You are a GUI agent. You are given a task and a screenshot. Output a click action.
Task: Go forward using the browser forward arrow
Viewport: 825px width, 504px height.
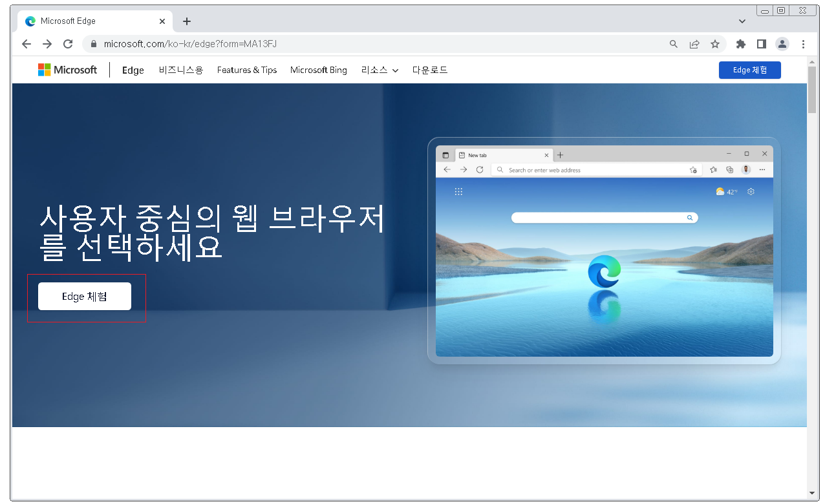pos(47,44)
